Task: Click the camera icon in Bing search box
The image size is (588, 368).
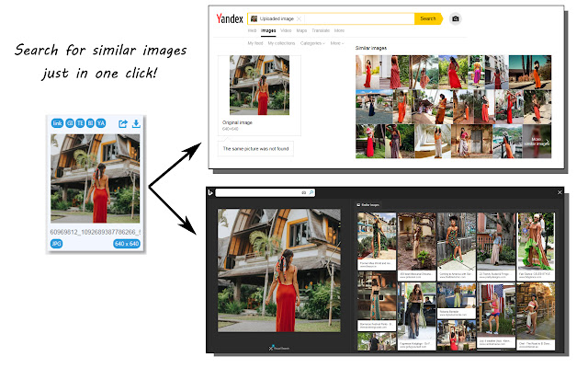Action: click(304, 192)
